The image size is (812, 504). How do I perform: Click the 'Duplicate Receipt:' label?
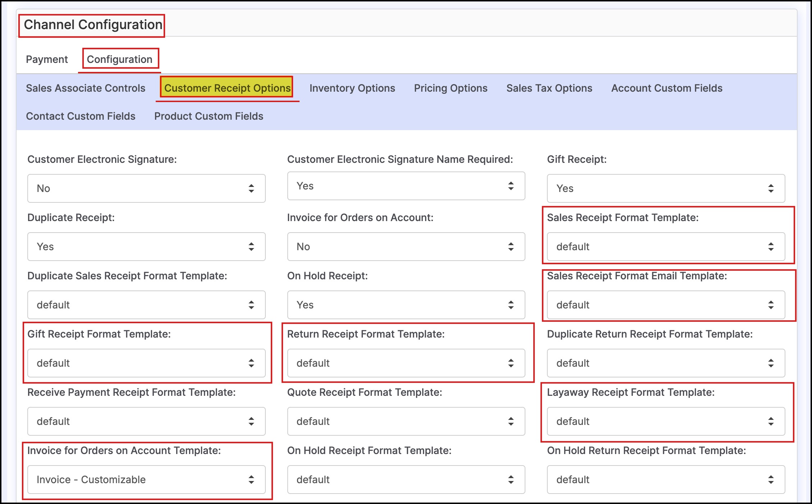coord(71,217)
